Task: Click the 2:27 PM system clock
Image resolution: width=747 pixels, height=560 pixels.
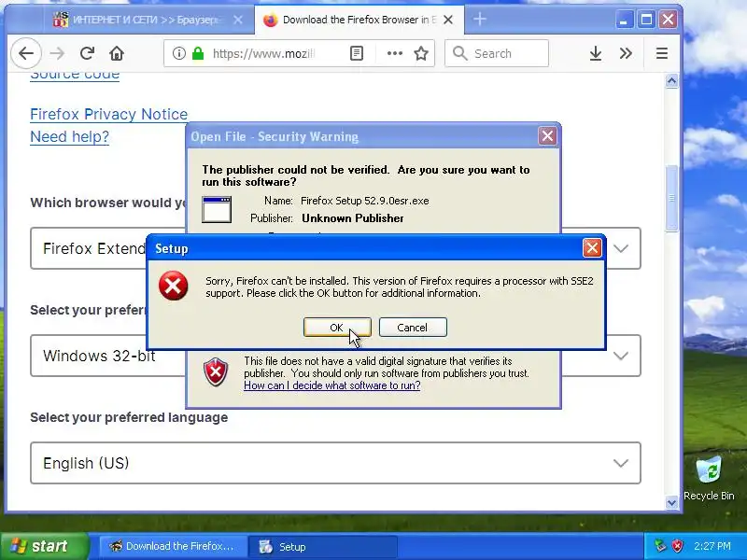Action: (x=712, y=546)
